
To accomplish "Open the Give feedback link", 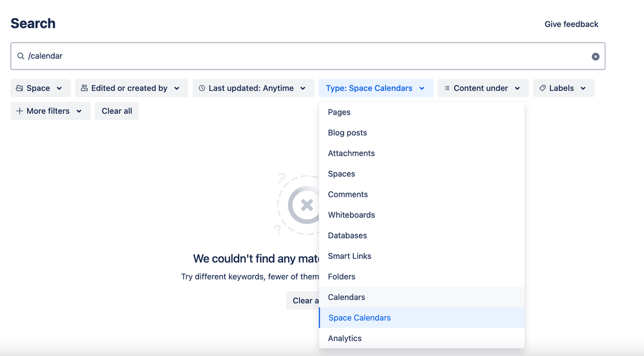I will click(x=571, y=24).
